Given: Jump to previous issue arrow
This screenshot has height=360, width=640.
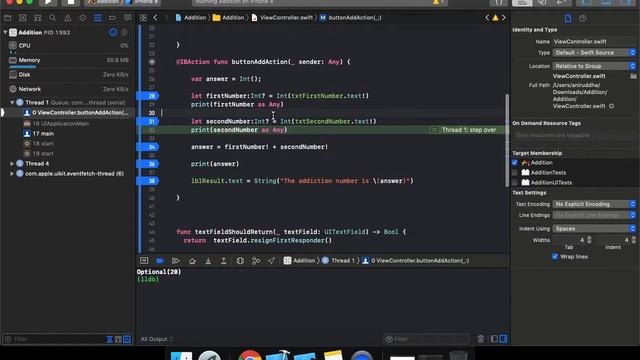Looking at the screenshot, I should tap(487, 18).
